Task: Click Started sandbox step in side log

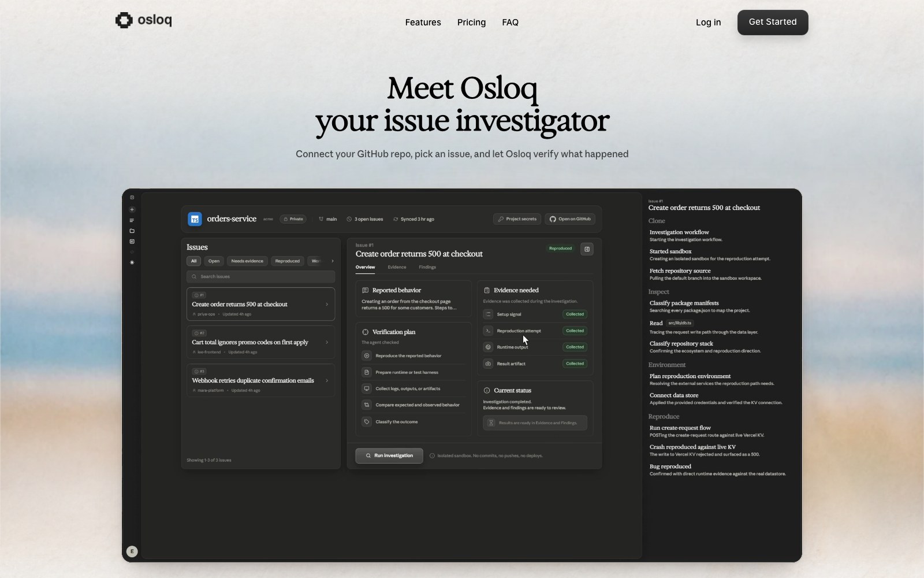Action: (x=710, y=255)
